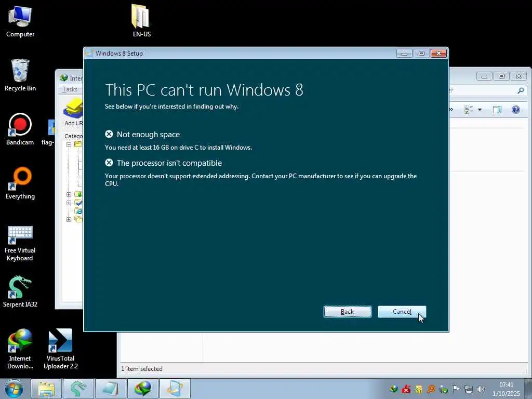Click the IDM globe tray icon
Viewport: 532px width, 399px height.
coord(394,389)
